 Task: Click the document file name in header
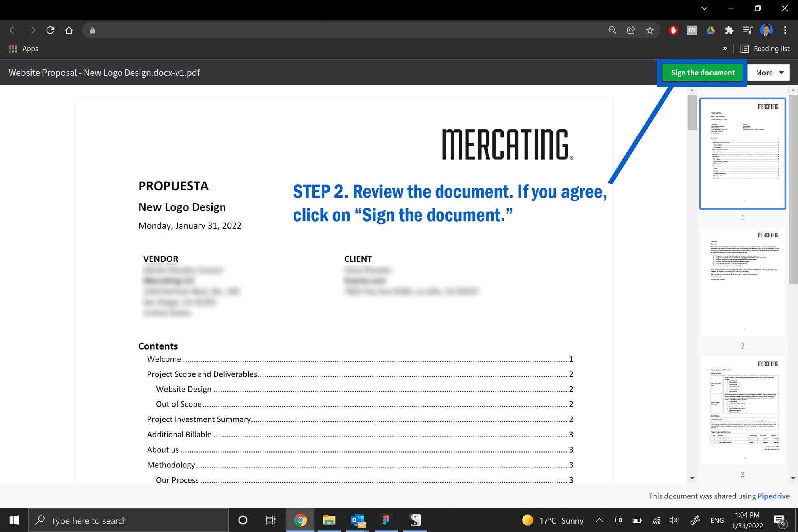coord(104,73)
